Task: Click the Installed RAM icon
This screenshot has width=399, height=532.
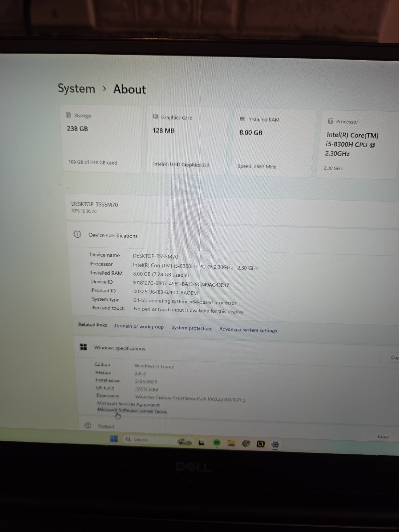Action: [243, 119]
